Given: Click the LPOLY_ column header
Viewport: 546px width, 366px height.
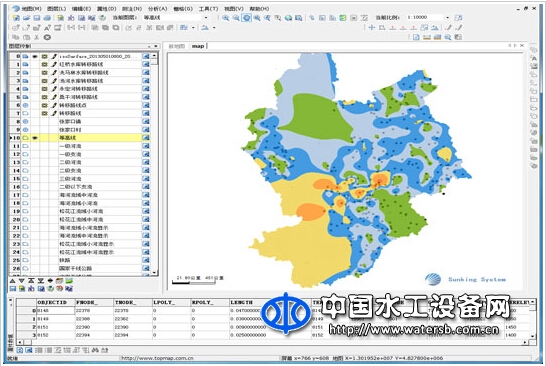Looking at the screenshot, I should pyautogui.click(x=171, y=302).
